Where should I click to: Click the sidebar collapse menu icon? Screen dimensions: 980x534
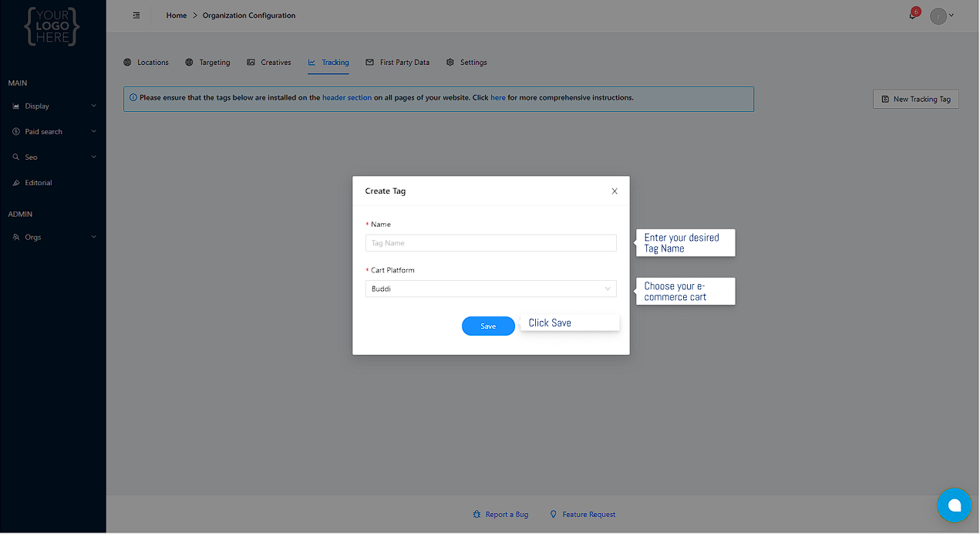click(136, 15)
